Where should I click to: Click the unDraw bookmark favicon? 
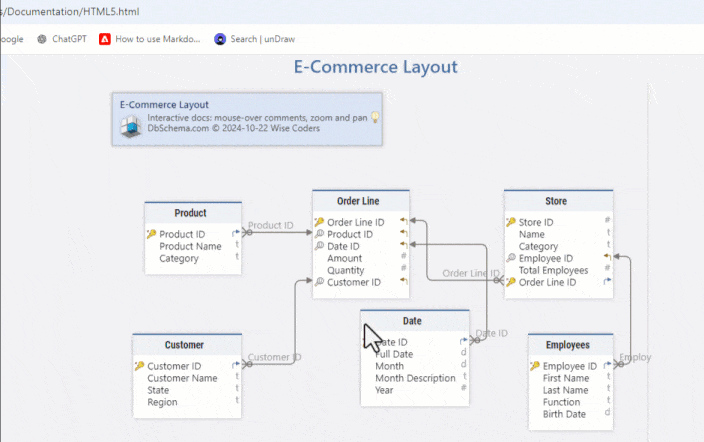pyautogui.click(x=220, y=39)
